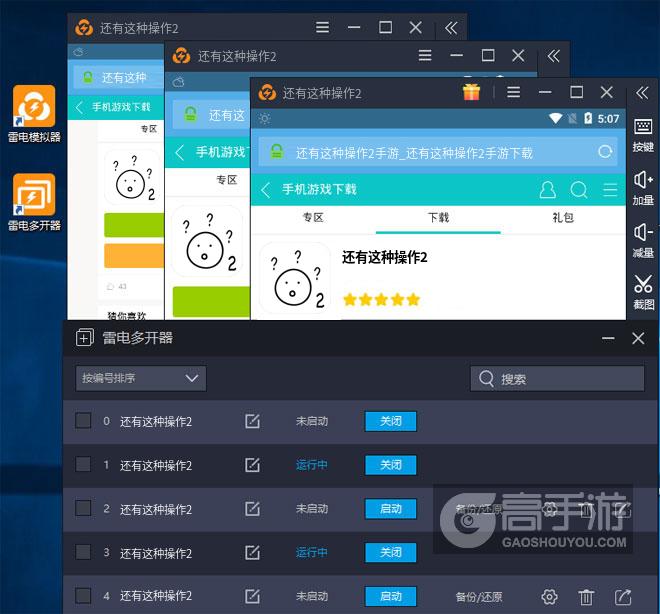Open the user profile icon in the teal header
Viewport: 660px width, 614px height.
pyautogui.click(x=548, y=190)
